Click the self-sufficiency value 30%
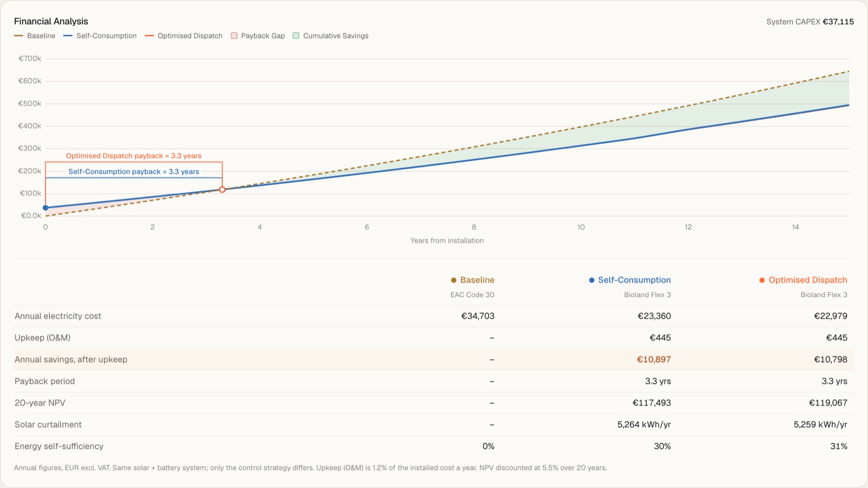 pos(662,446)
